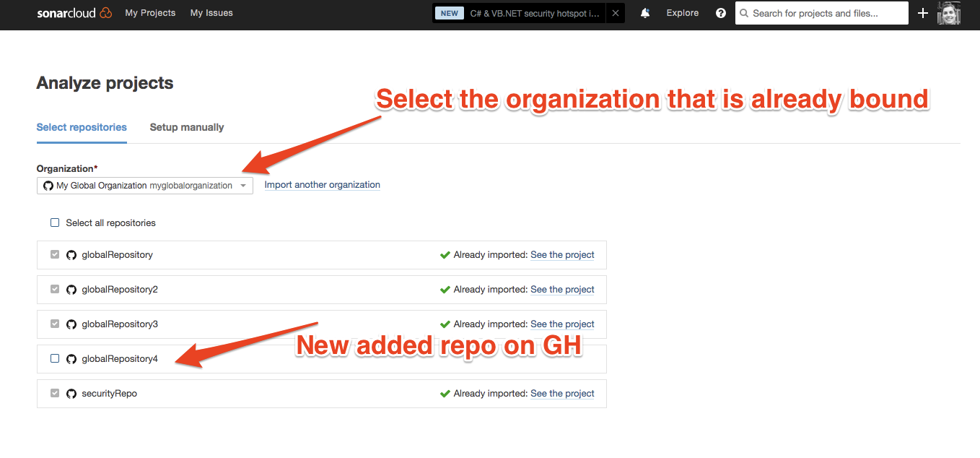Click the GitHub icon beside globalRepository2

point(71,290)
